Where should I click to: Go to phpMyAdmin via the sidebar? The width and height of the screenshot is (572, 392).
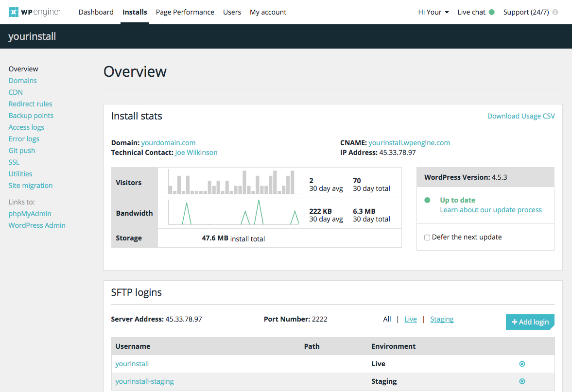pos(30,213)
